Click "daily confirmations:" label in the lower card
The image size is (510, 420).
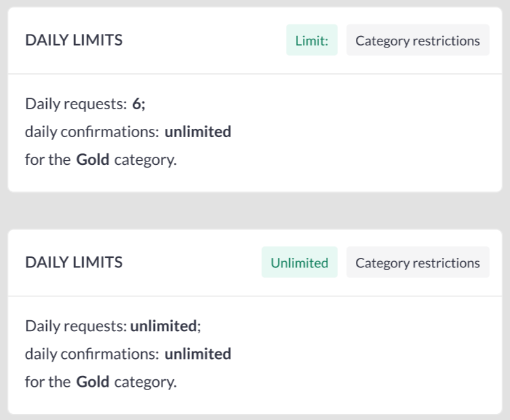[x=92, y=354]
